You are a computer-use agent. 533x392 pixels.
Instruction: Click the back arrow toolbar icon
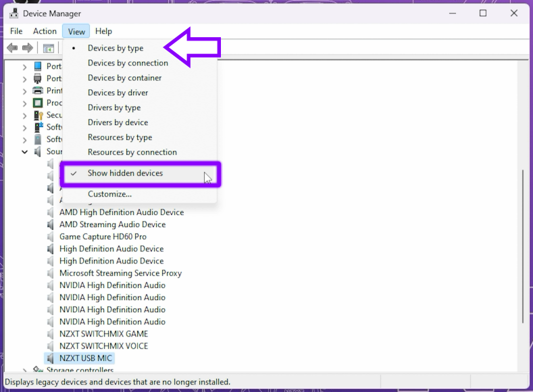click(12, 48)
